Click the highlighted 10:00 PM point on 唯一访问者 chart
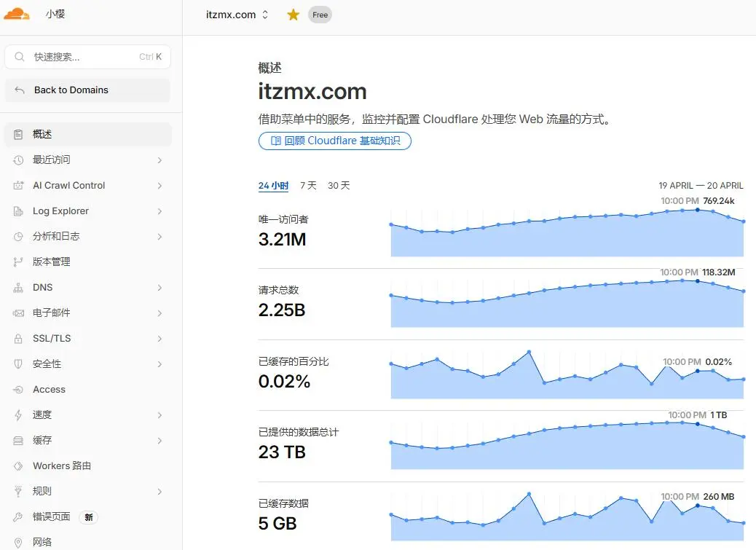Screen dimensions: 756x550 click(697, 210)
